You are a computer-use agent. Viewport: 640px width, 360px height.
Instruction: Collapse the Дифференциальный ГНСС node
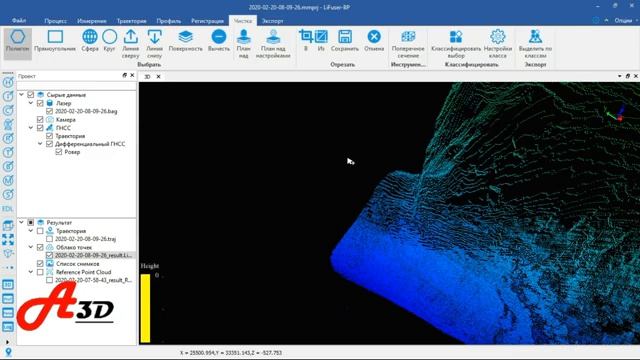40,144
